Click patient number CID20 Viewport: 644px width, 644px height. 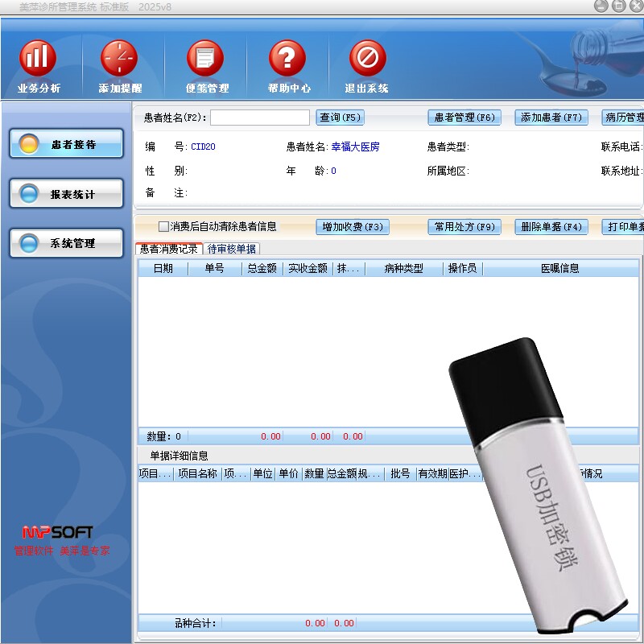(x=203, y=147)
